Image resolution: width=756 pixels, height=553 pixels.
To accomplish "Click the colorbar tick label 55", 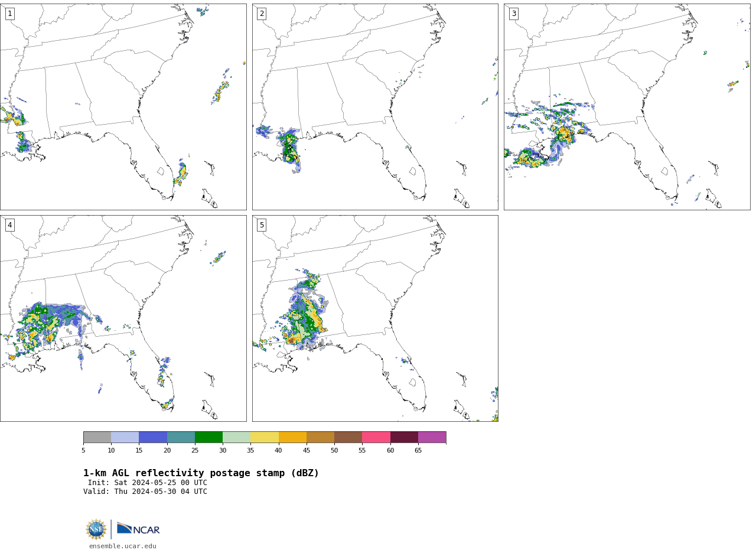I will tap(362, 451).
